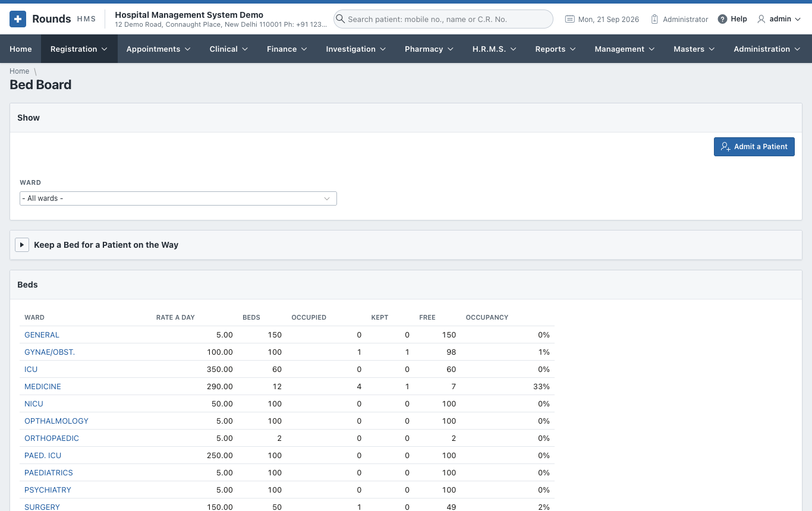812x511 pixels.
Task: Click the 33% occupancy value for MEDICINE
Action: [542, 387]
